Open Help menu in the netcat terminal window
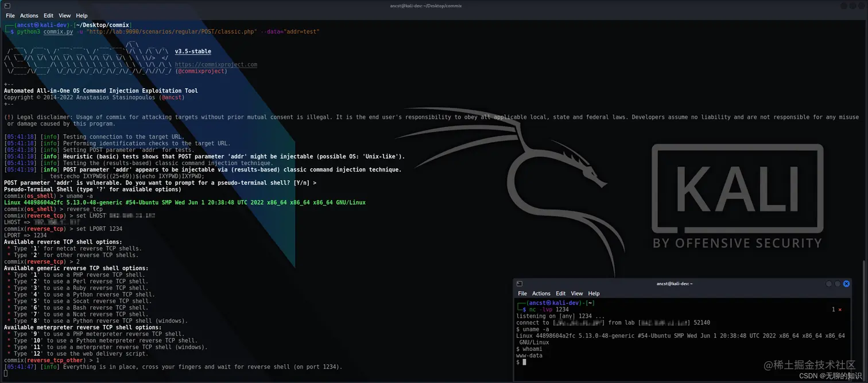This screenshot has width=868, height=383. [x=594, y=294]
